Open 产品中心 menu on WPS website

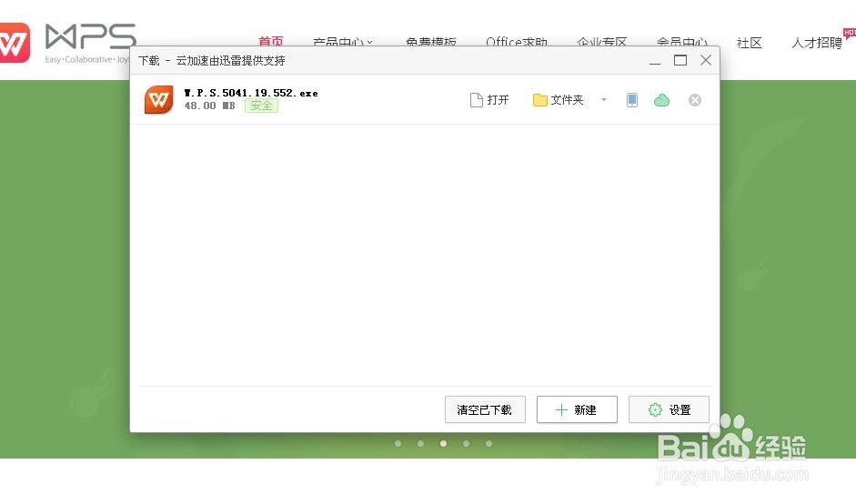point(343,42)
